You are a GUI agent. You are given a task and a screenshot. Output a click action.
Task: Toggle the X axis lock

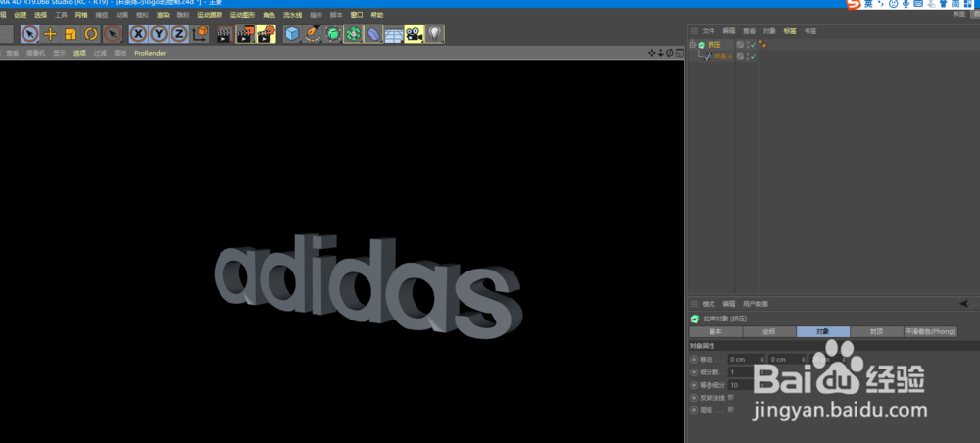point(139,34)
